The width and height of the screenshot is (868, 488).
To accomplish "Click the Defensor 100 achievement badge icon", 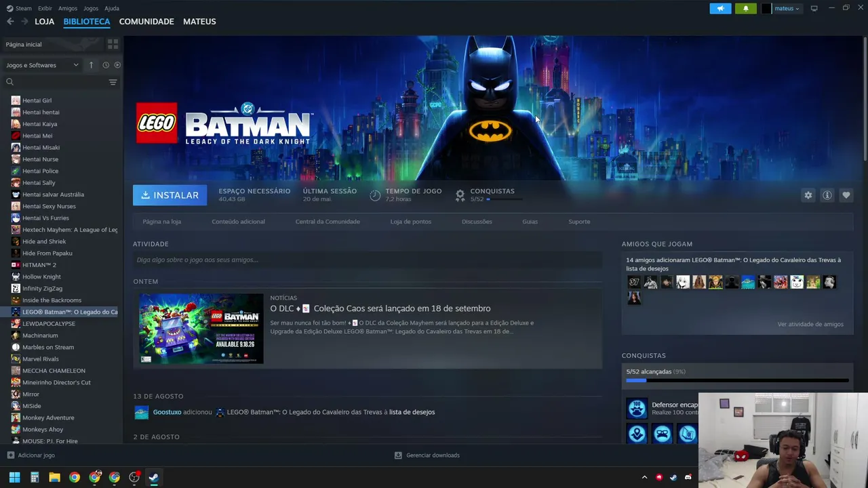I will [x=637, y=409].
